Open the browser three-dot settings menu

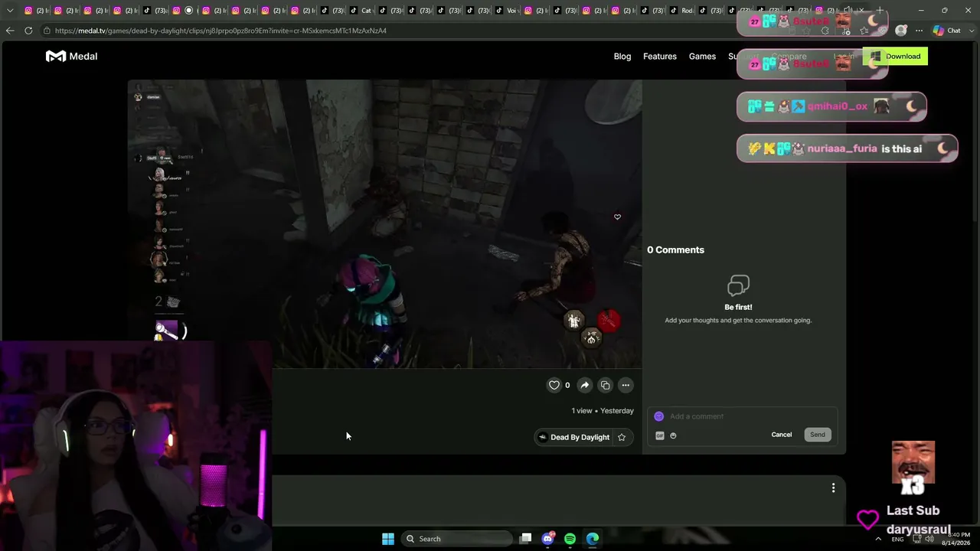[919, 31]
